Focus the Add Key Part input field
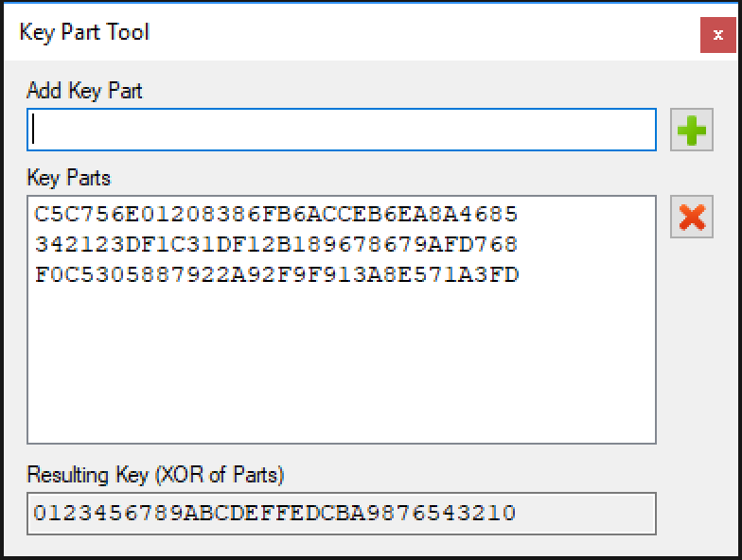This screenshot has height=560, width=742. coord(341,130)
